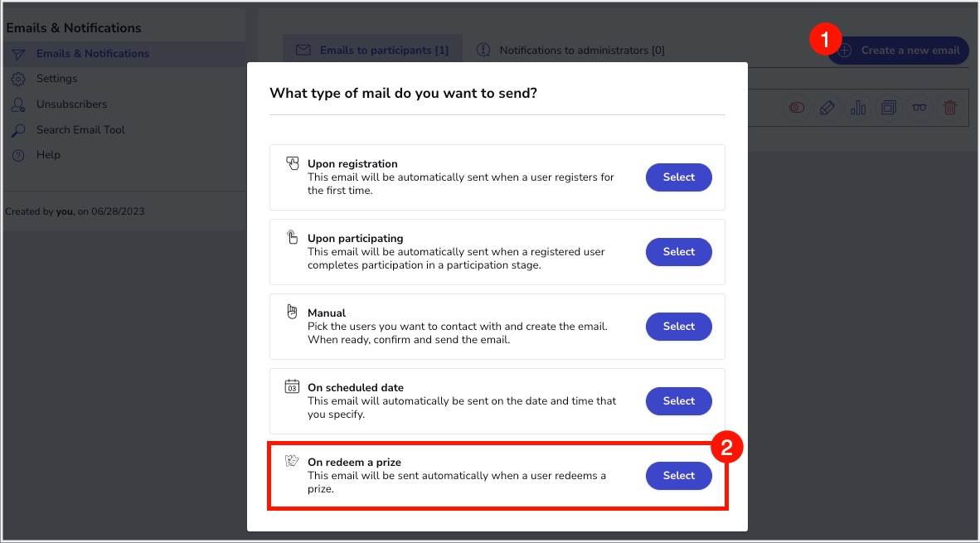Click the Search Email Tool magnifier icon
This screenshot has width=980, height=543.
click(18, 130)
